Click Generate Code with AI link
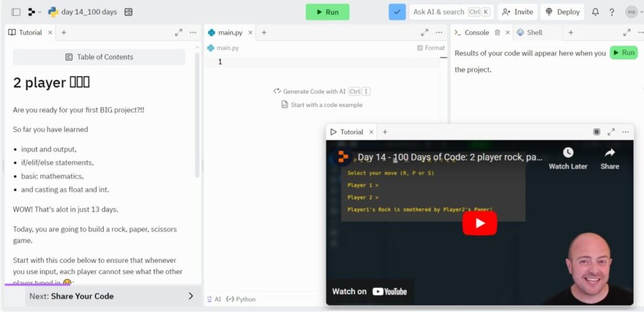 point(314,91)
